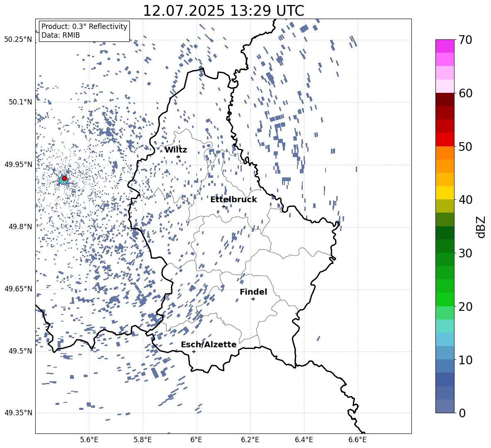Click the 70 colorbar tick label
The image size is (491, 448).
coord(465,40)
